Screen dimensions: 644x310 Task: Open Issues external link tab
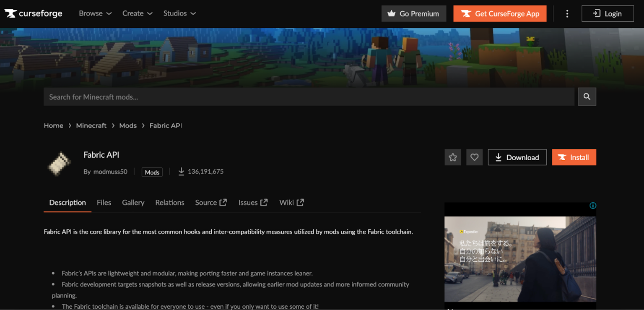coord(252,203)
